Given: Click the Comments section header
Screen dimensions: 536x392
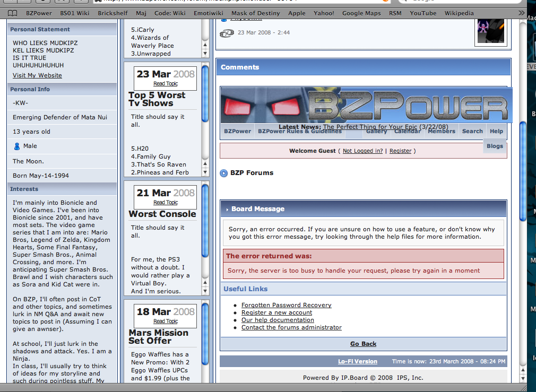Looking at the screenshot, I should click(x=364, y=67).
